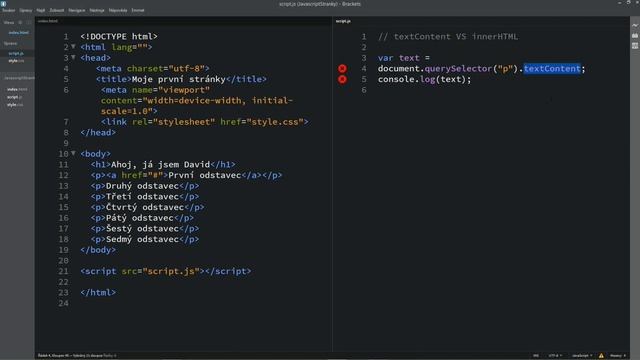Click the split view layout icon in sidebar
This screenshot has width=640, height=360.
click(29, 22)
